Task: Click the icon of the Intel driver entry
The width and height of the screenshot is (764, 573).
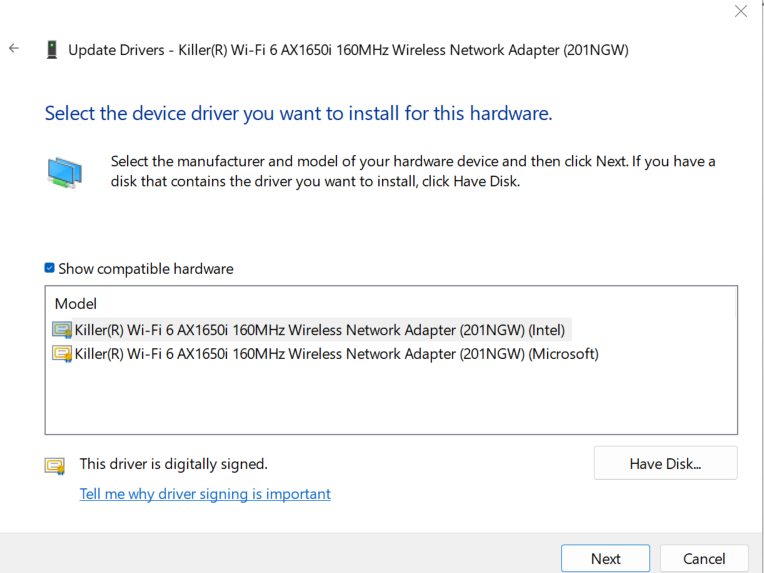Action: (63, 330)
